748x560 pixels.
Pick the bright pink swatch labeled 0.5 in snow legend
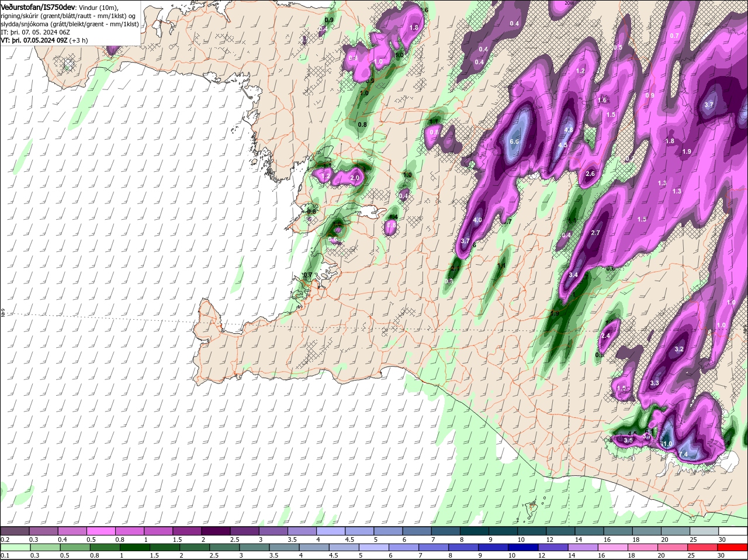point(101,531)
